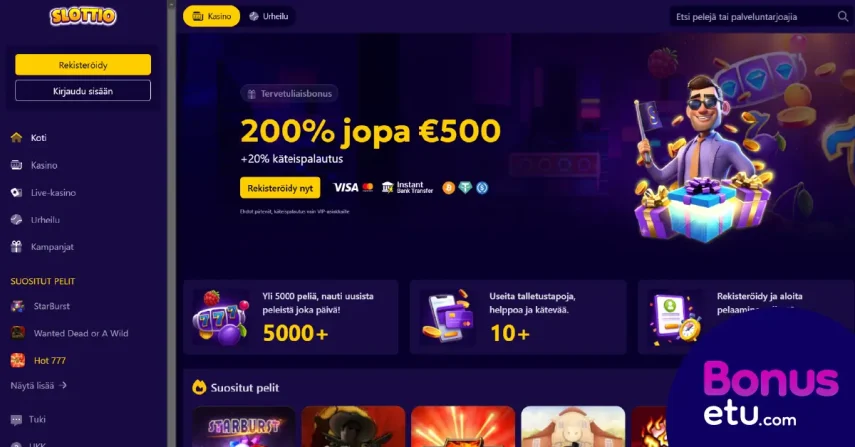Expand list with Näytä lisää arrow

point(63,385)
